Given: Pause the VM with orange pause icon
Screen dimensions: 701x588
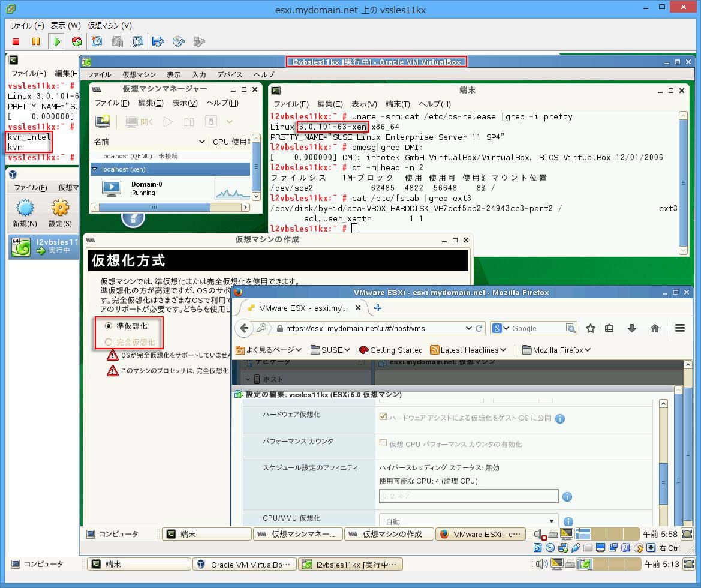Looking at the screenshot, I should point(36,41).
